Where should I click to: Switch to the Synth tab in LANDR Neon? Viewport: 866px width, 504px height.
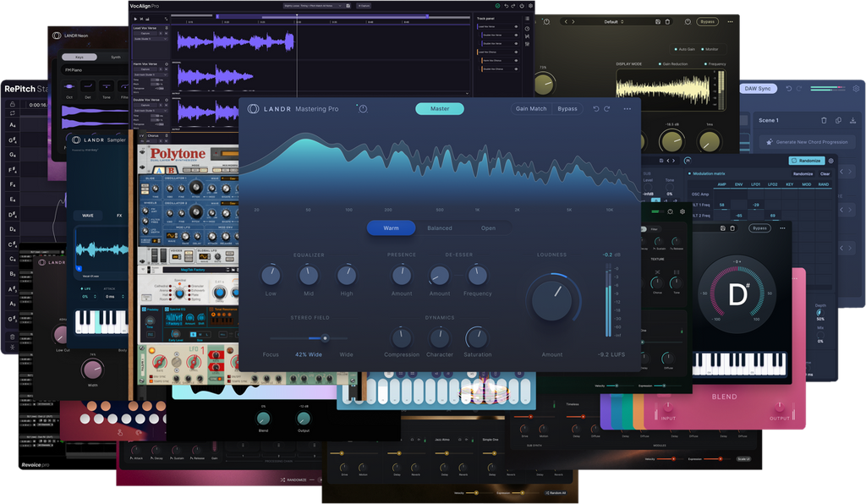[115, 57]
